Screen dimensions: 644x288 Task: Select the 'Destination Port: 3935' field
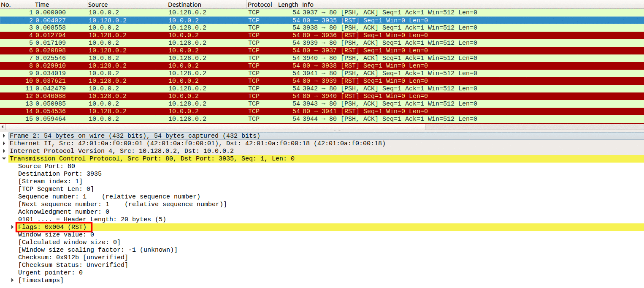pyautogui.click(x=60, y=174)
